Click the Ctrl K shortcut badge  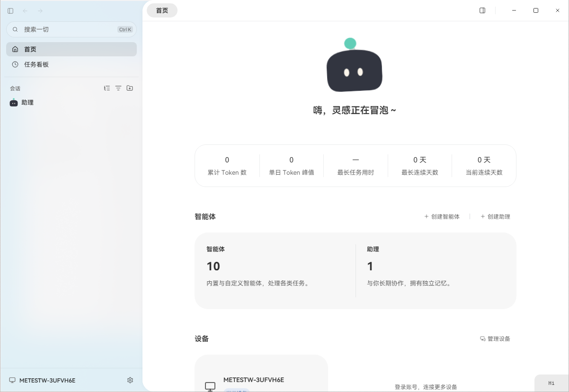click(x=125, y=29)
